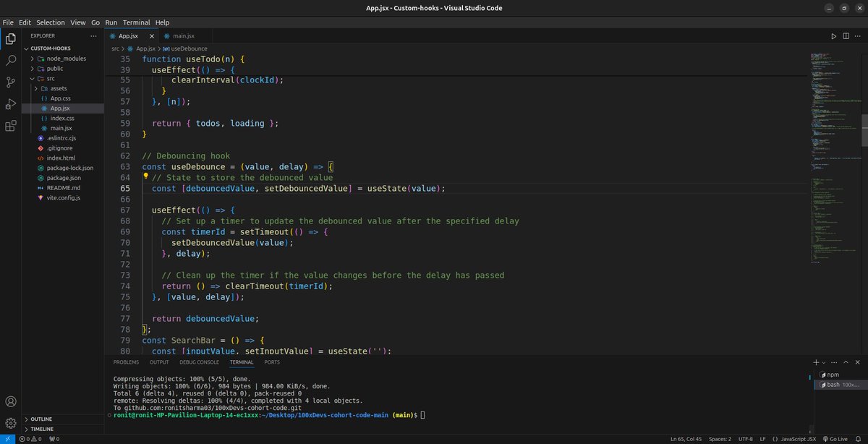Open the Extensions view

click(x=11, y=126)
